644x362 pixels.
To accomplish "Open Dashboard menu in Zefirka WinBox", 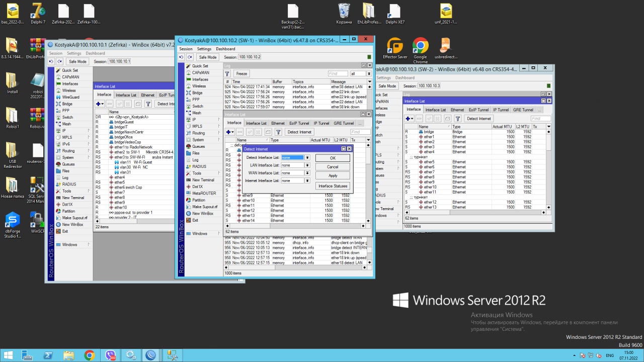I will point(95,53).
